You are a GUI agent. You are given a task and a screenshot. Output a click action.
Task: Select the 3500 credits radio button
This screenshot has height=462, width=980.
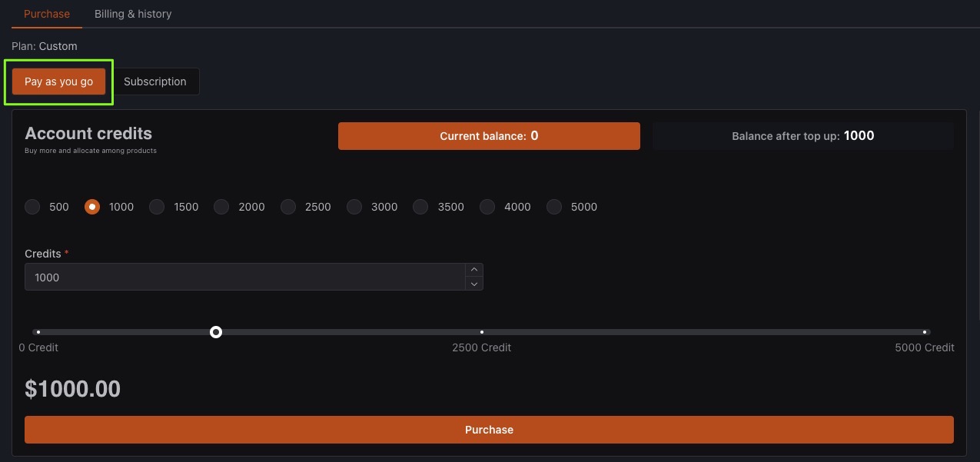point(420,207)
